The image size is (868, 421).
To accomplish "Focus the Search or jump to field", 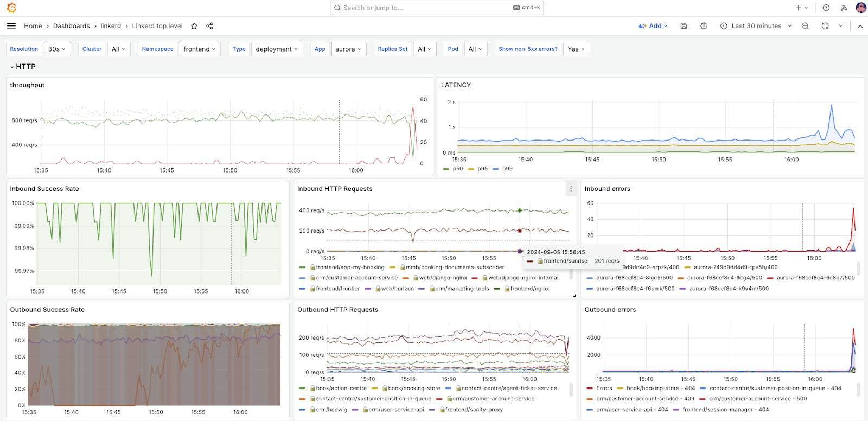I will point(437,8).
